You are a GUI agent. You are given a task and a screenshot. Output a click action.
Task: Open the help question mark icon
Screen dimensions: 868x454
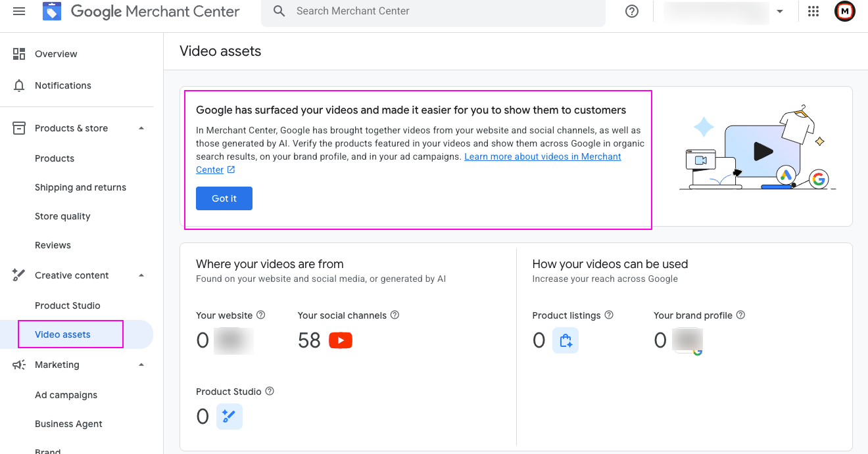(632, 11)
